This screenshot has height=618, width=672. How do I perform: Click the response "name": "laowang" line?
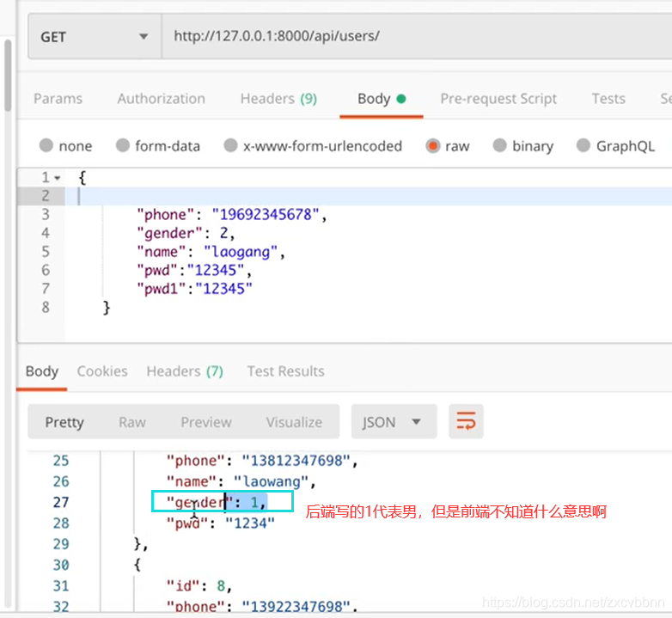coord(241,481)
